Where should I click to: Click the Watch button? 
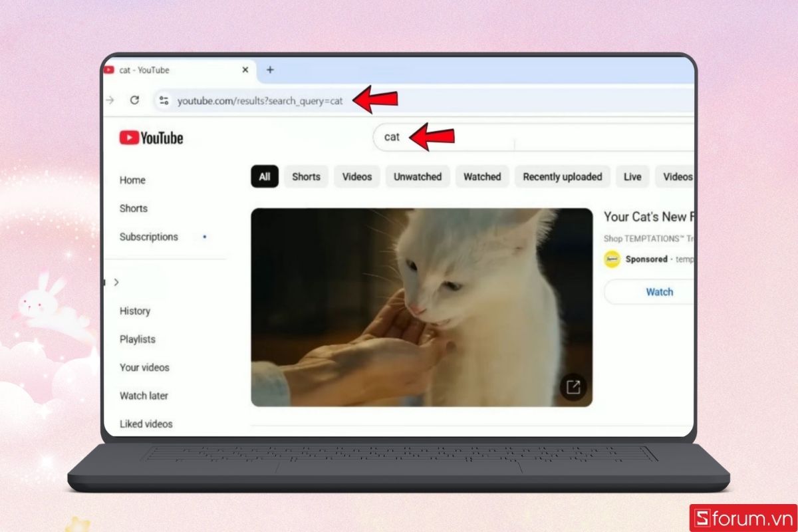660,292
